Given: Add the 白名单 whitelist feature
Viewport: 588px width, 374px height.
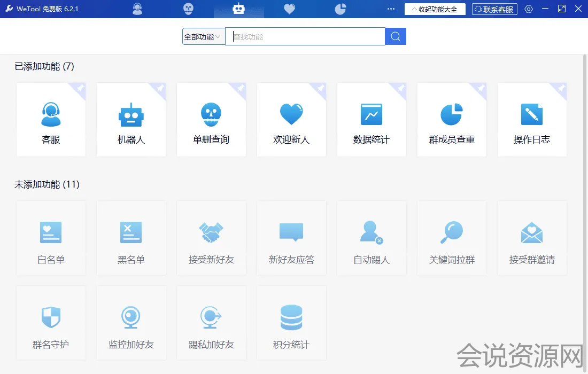Looking at the screenshot, I should coord(51,238).
